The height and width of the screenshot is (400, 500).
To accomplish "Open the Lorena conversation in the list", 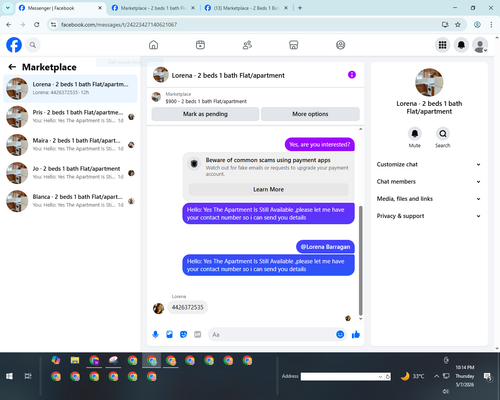I will click(x=70, y=89).
